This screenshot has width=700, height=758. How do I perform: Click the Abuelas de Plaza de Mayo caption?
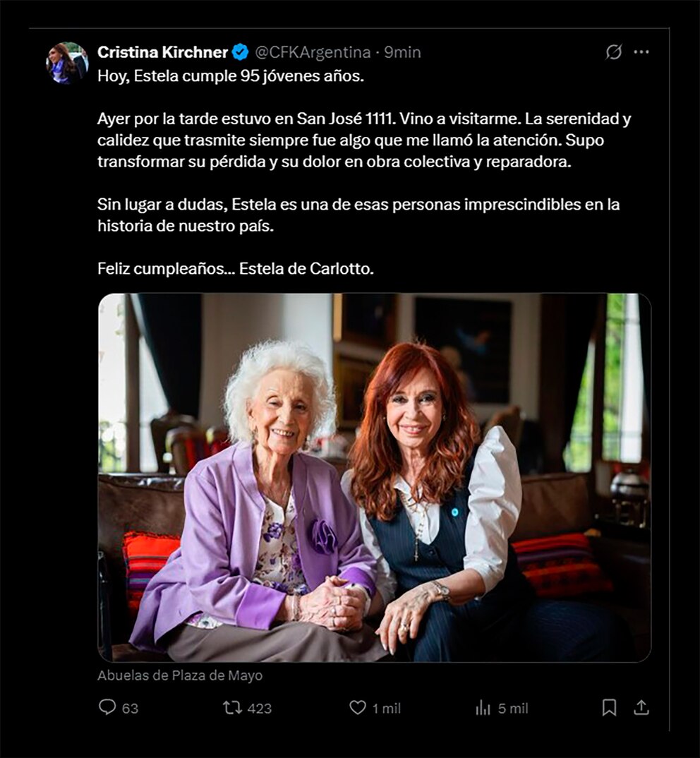[x=180, y=675]
